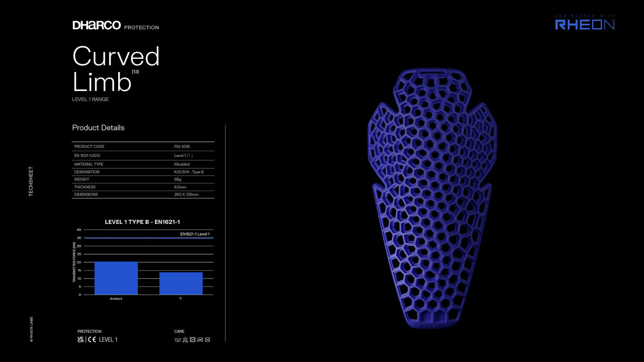Click the DHaRCO brand logo
Screen dimensions: 644x362
(97, 25)
